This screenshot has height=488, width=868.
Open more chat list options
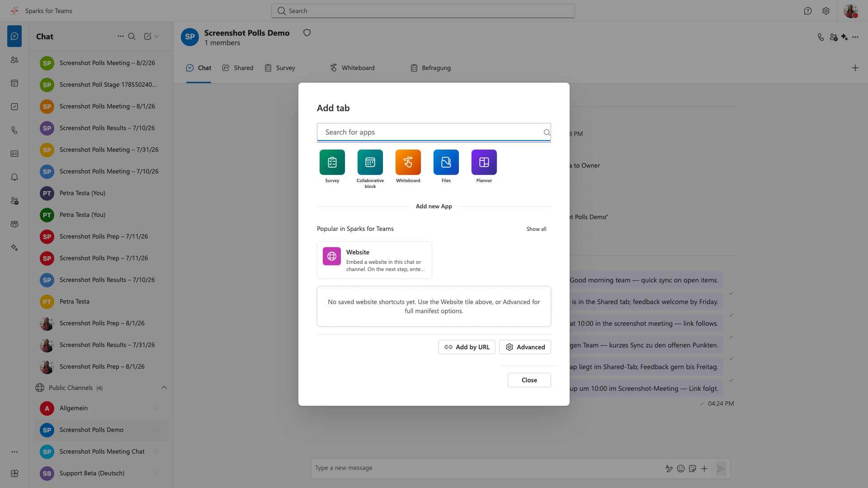point(120,36)
